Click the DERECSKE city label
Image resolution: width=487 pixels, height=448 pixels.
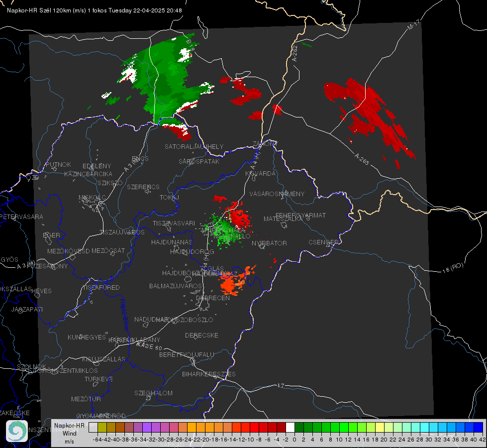pyautogui.click(x=201, y=335)
